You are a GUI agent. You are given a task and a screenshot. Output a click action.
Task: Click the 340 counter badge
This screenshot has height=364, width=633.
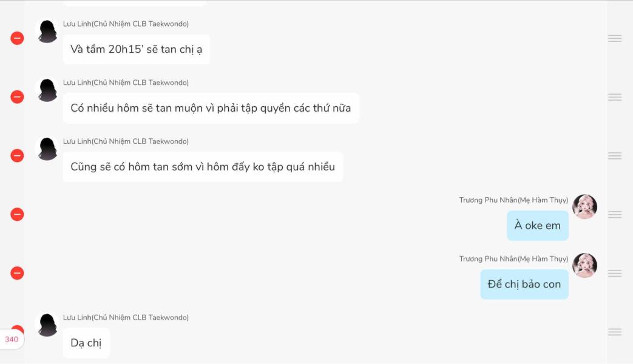pyautogui.click(x=12, y=340)
